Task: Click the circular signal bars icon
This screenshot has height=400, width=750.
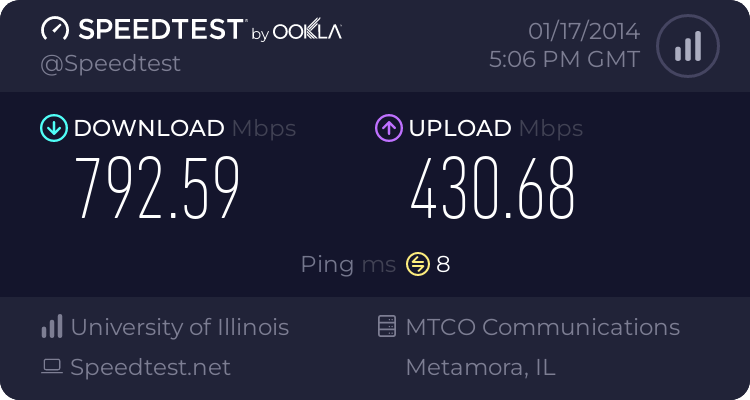Action: (688, 46)
